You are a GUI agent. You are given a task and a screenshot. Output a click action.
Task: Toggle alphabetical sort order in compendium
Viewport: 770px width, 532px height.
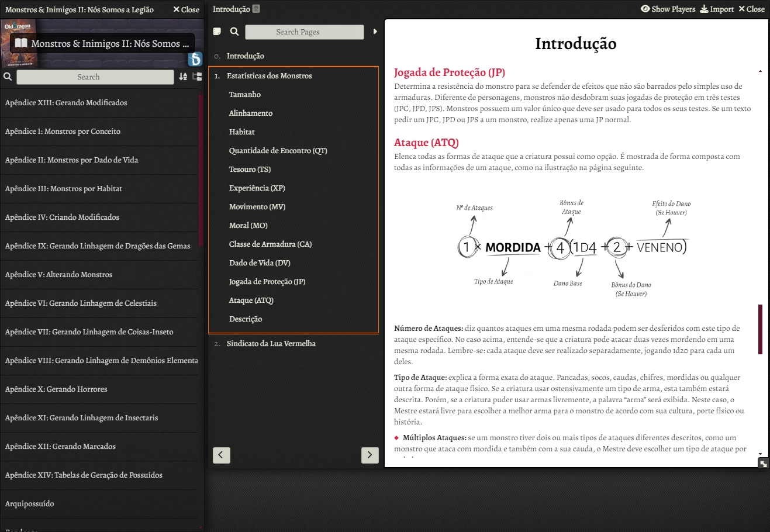click(183, 77)
